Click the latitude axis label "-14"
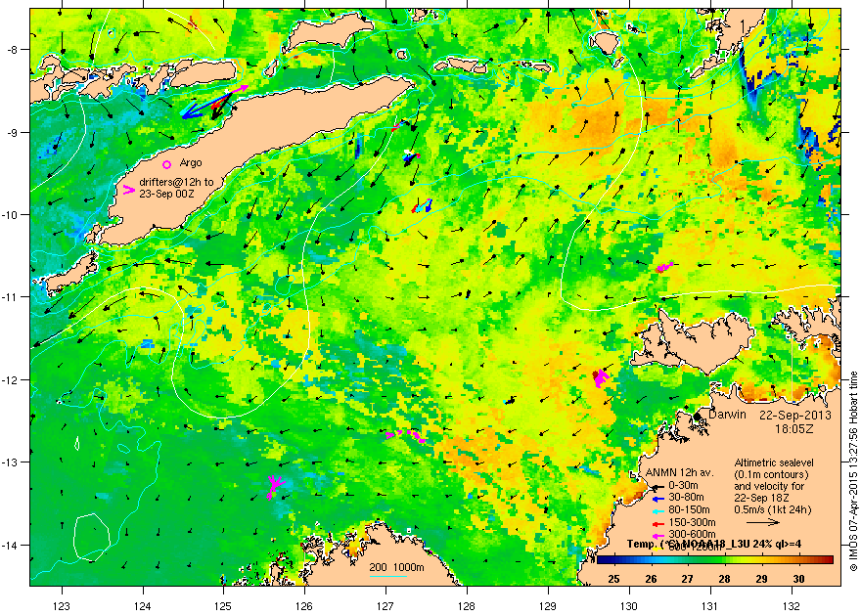The height and width of the screenshot is (616, 861). click(x=11, y=546)
